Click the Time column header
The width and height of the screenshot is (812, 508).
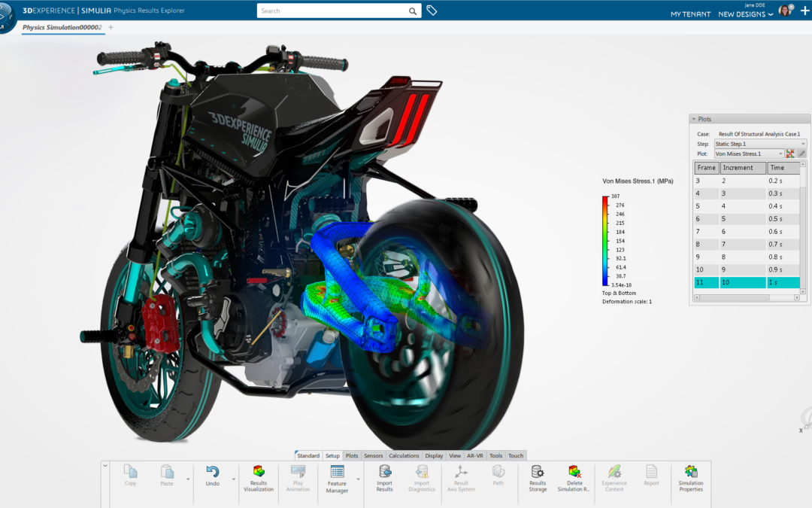[783, 168]
